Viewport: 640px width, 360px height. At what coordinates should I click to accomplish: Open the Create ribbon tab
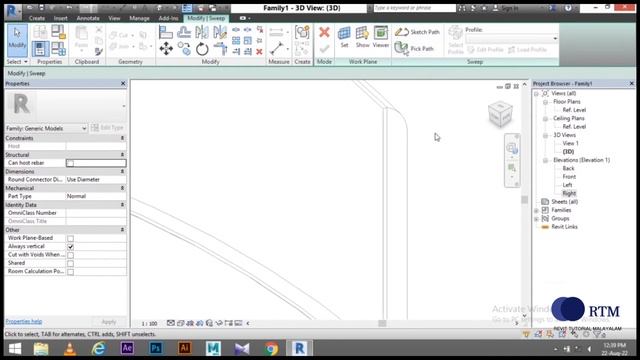[x=37, y=18]
